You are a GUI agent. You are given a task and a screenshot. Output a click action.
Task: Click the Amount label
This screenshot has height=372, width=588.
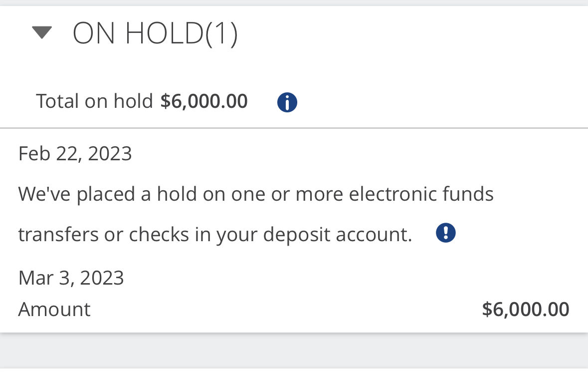tap(54, 309)
